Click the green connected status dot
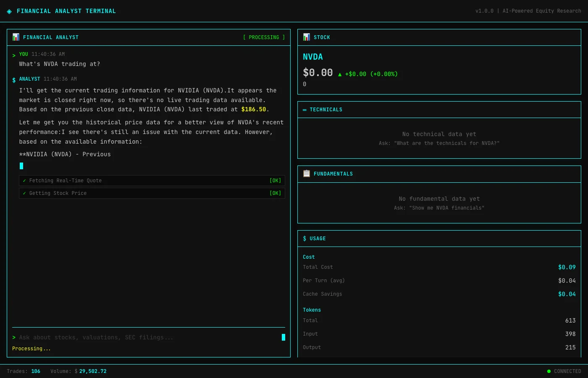 point(549,371)
